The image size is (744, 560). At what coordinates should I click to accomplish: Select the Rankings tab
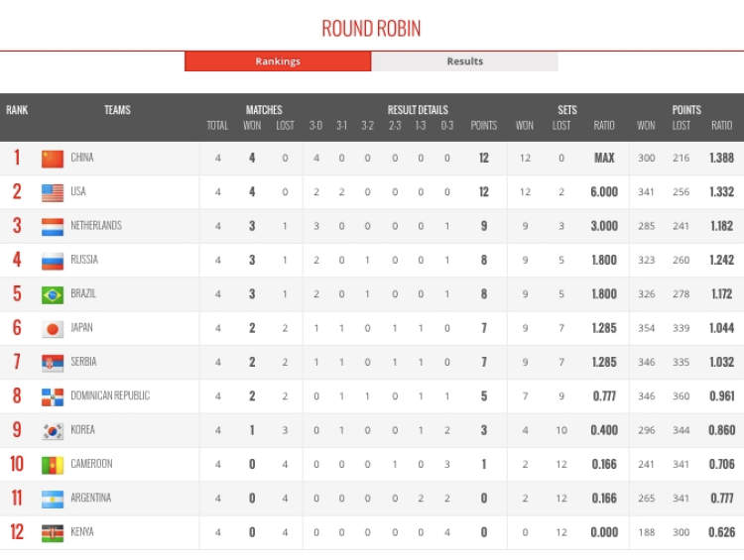pos(278,61)
